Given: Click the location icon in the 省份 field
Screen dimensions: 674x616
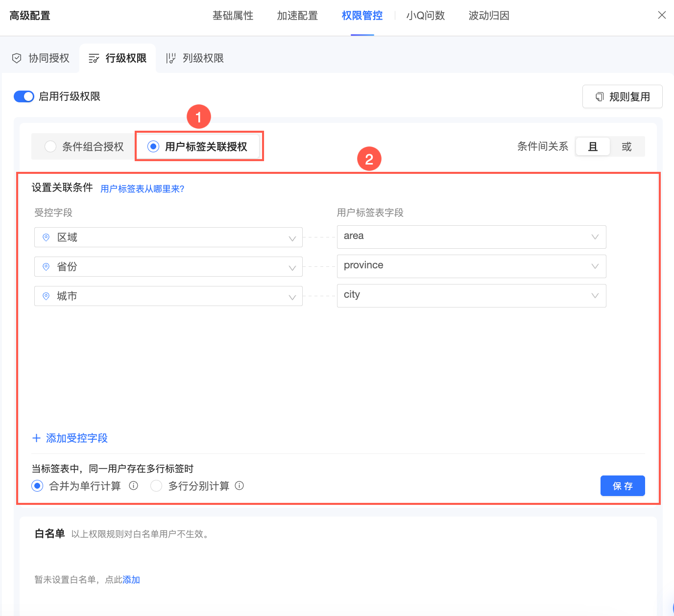Looking at the screenshot, I should [x=46, y=267].
